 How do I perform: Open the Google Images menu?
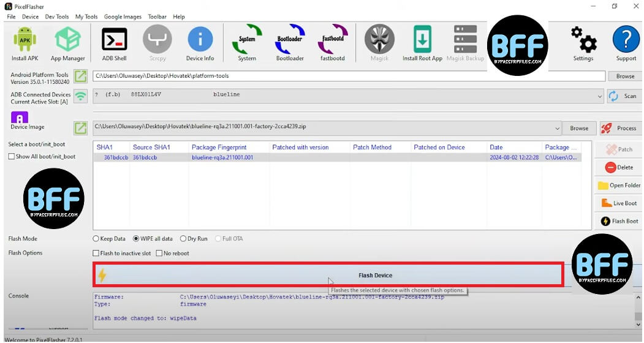pyautogui.click(x=123, y=17)
